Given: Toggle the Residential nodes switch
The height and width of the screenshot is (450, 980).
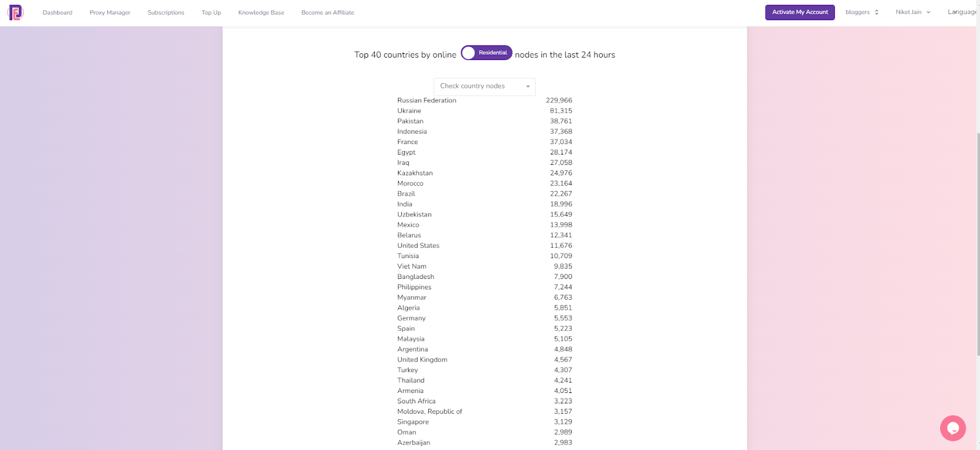Looking at the screenshot, I should [486, 53].
